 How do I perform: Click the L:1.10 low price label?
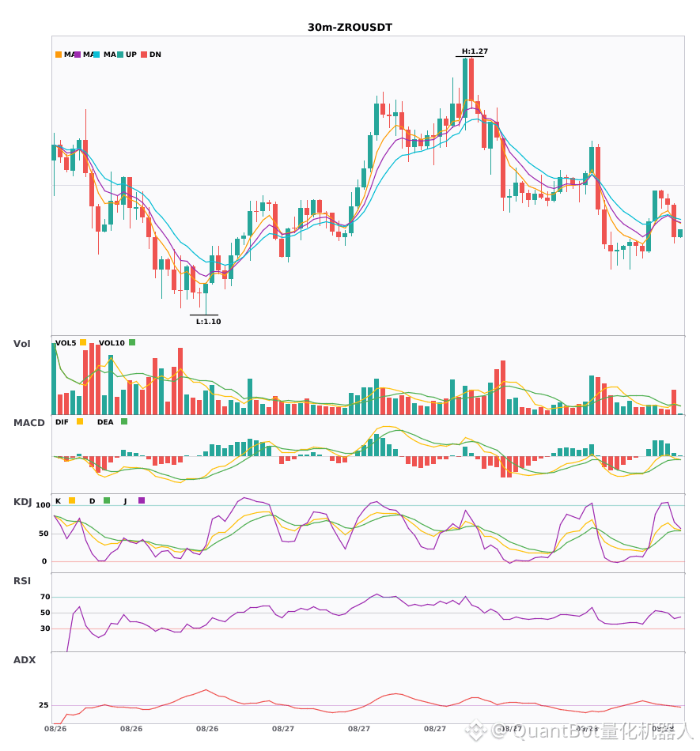point(209,322)
